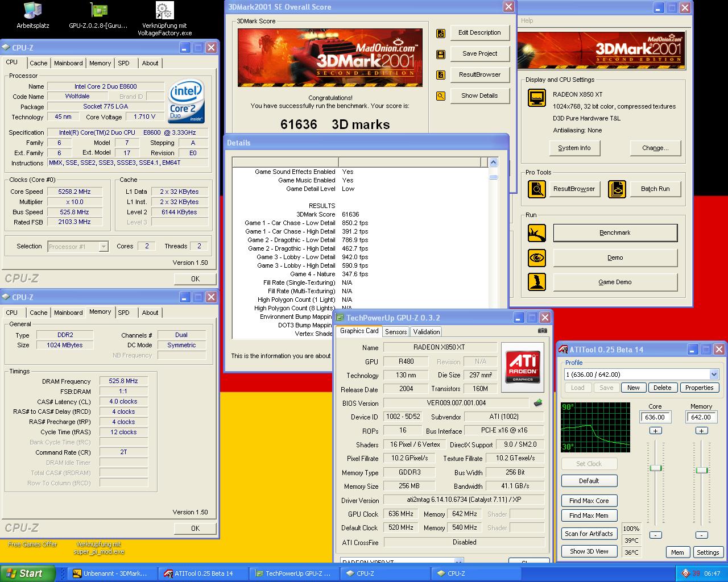Switch to Validation tab in GPU-Z

coord(427,332)
